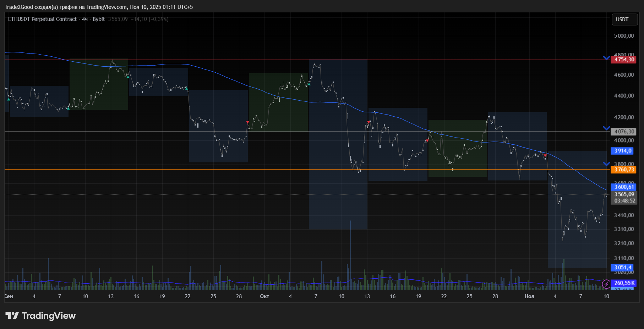The width and height of the screenshot is (644, 329).
Task: Click the current price 3565,09 label
Action: [x=624, y=194]
